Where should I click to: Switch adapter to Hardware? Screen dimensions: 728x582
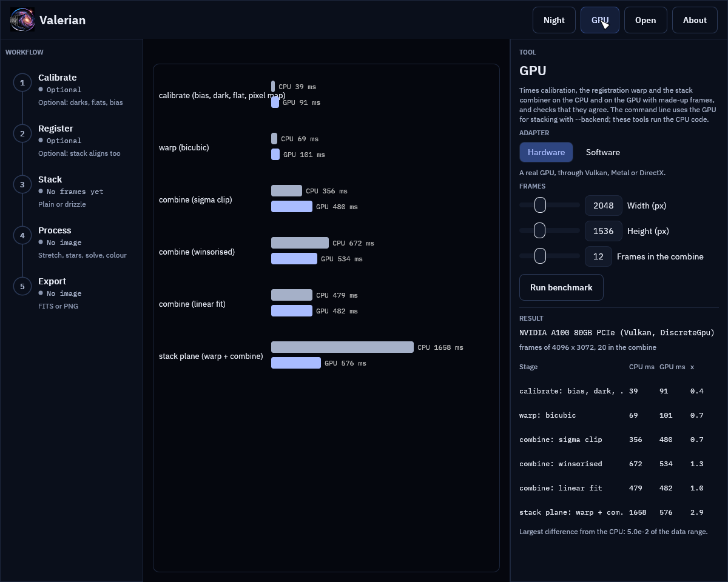click(546, 152)
